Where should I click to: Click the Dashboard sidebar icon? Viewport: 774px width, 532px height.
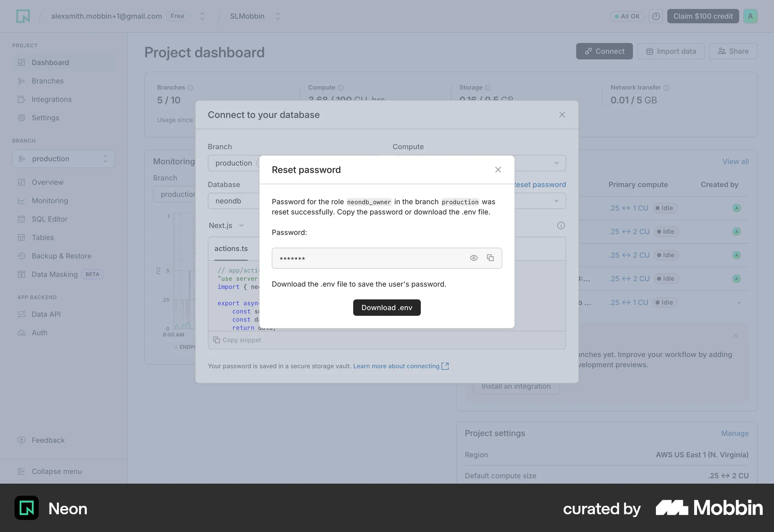tap(21, 62)
